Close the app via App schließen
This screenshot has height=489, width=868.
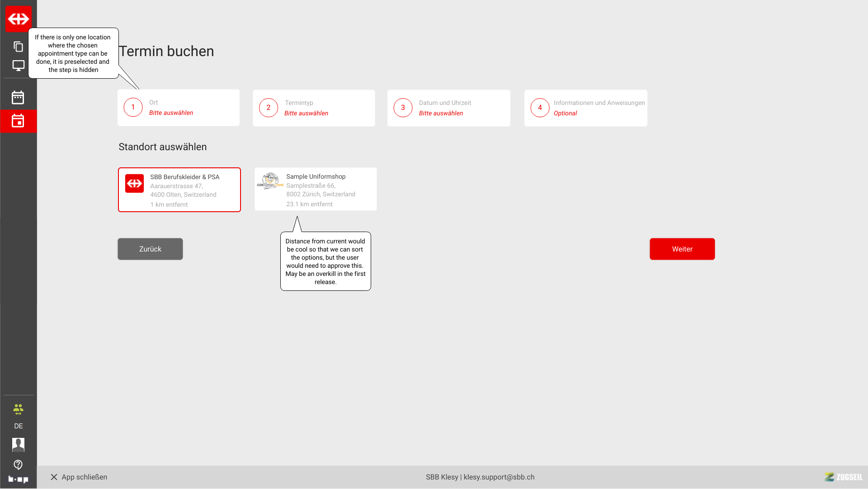pyautogui.click(x=79, y=477)
